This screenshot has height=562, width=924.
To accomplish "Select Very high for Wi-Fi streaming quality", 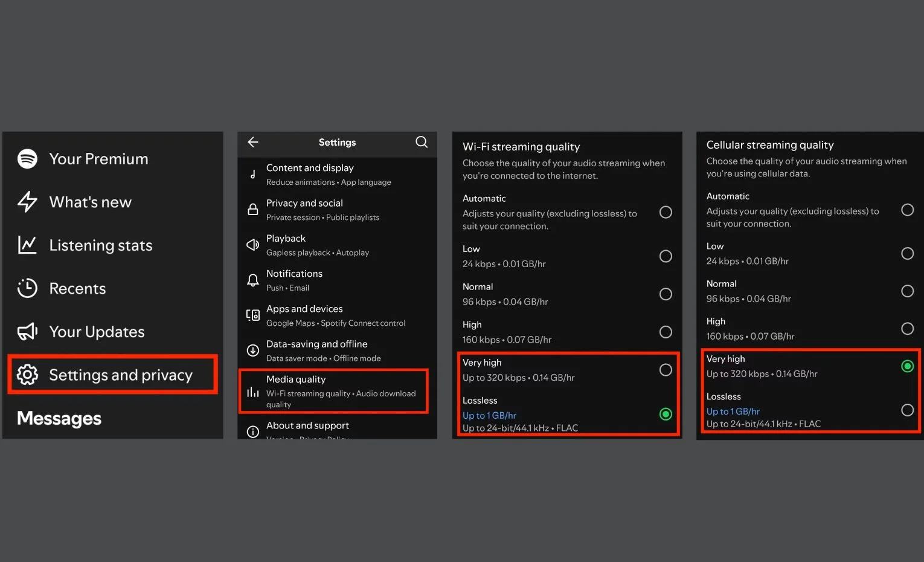I will tap(666, 370).
